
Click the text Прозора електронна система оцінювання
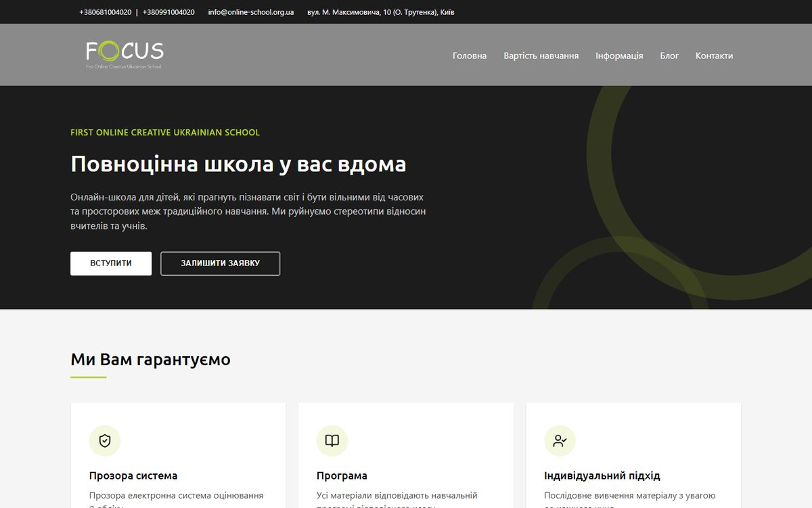tap(176, 496)
